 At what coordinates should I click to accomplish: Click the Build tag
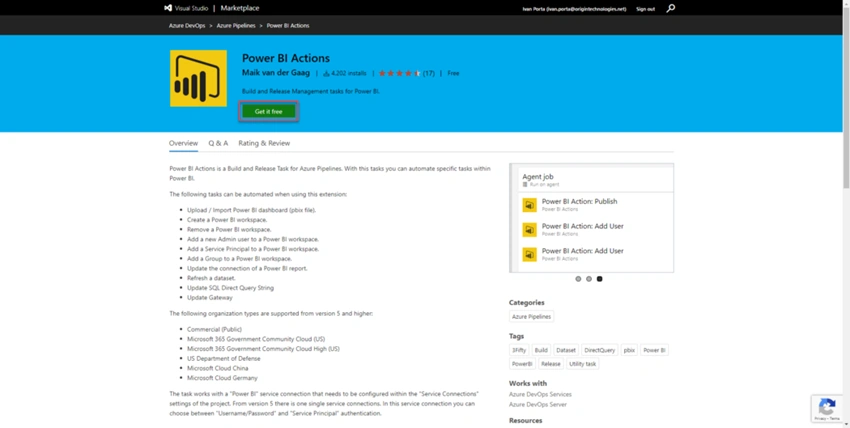click(541, 351)
